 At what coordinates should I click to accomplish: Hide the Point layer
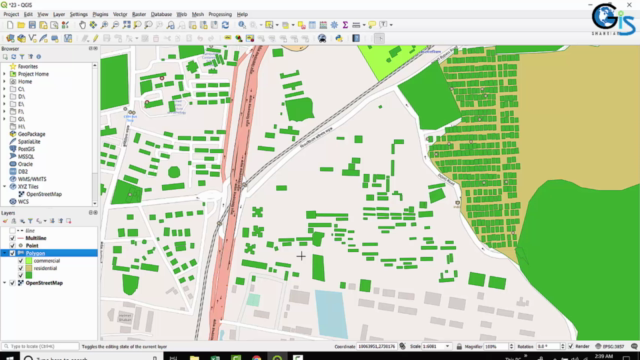(12, 246)
